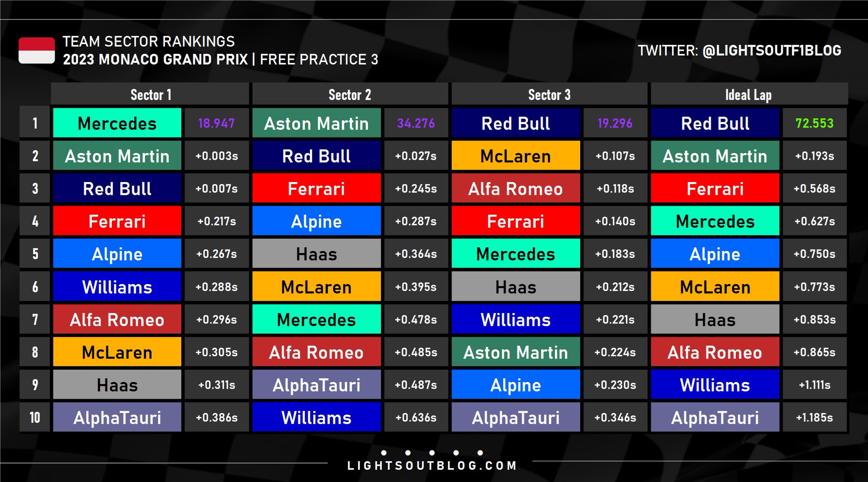Image resolution: width=868 pixels, height=482 pixels.
Task: Select the Ideal Lap column header
Action: [749, 94]
